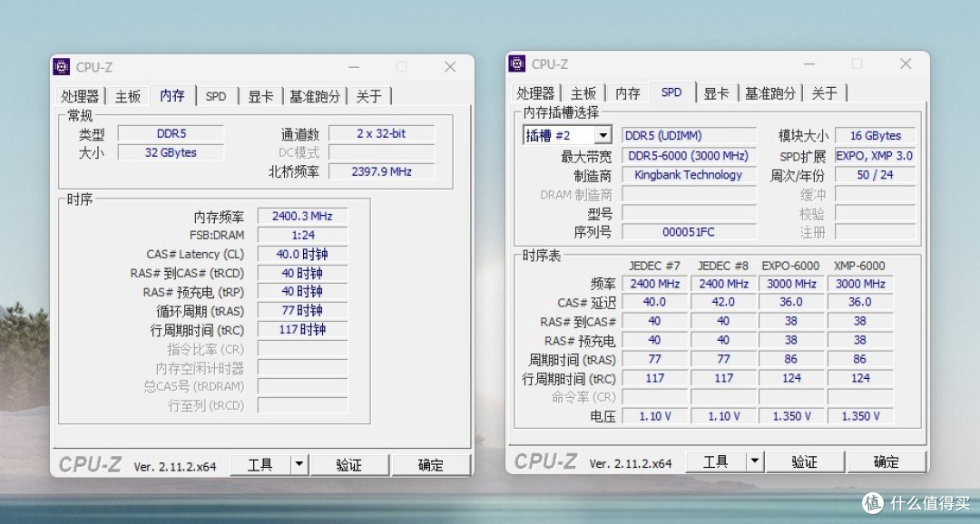Minimize the left CPU-Z window

tap(354, 67)
